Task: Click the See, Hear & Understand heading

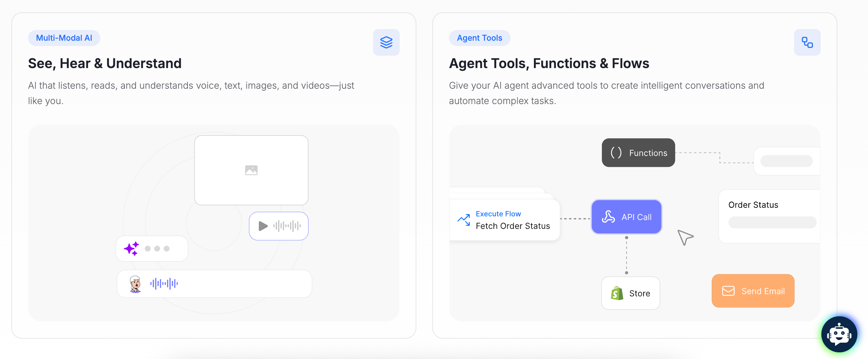Action: (105, 63)
